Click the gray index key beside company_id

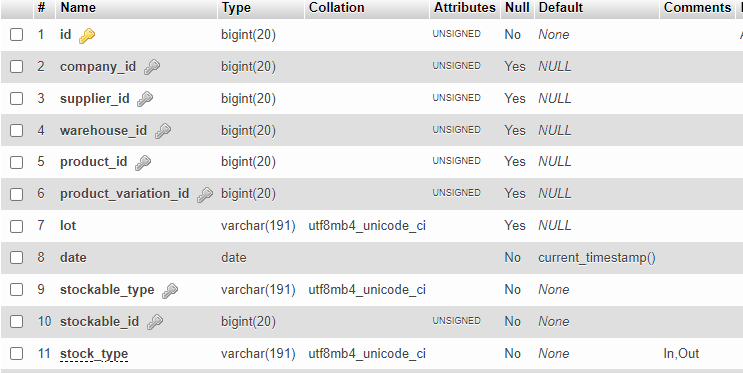152,67
